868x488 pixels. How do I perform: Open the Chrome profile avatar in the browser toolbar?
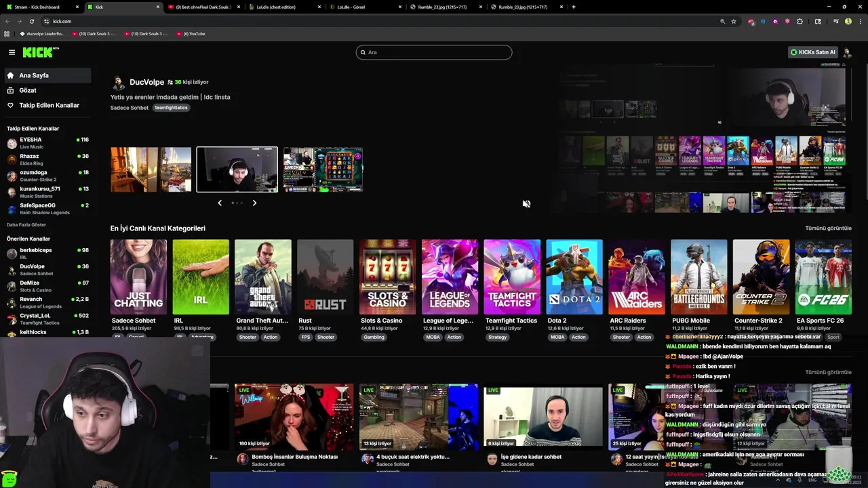848,21
